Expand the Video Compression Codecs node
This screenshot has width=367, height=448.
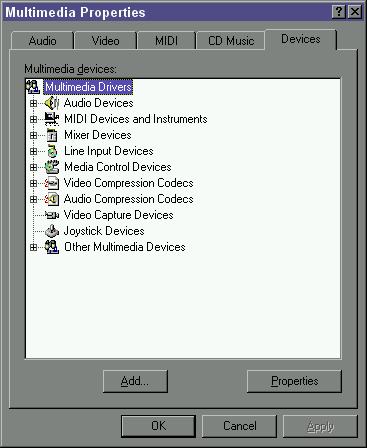click(x=33, y=183)
